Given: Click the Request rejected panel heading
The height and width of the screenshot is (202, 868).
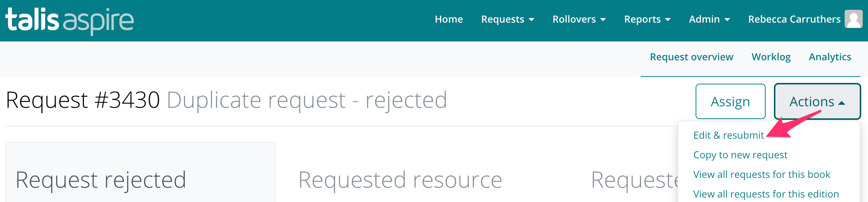Looking at the screenshot, I should pos(101,180).
